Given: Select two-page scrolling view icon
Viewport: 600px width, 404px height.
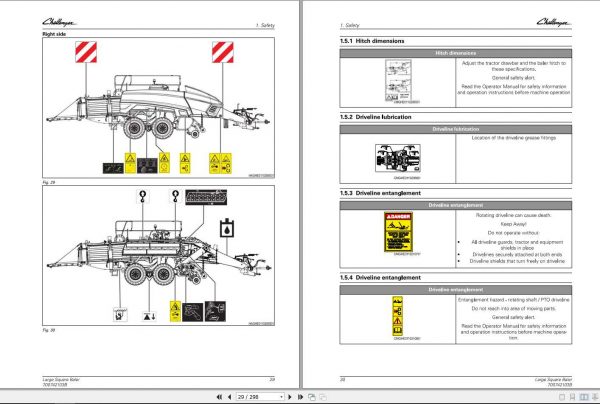Looking at the screenshot, I should tap(595, 397).
